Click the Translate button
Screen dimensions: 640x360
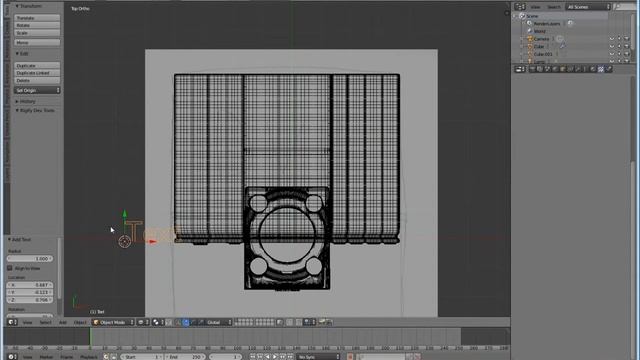coord(37,18)
